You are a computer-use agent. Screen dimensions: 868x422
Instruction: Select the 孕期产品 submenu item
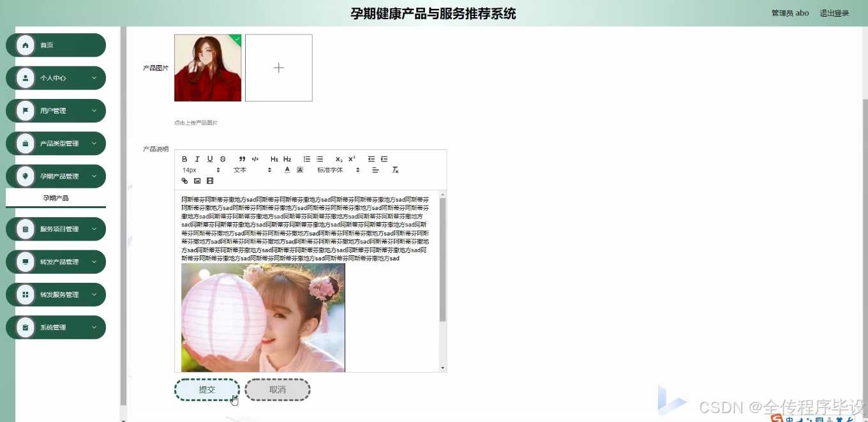[x=56, y=198]
